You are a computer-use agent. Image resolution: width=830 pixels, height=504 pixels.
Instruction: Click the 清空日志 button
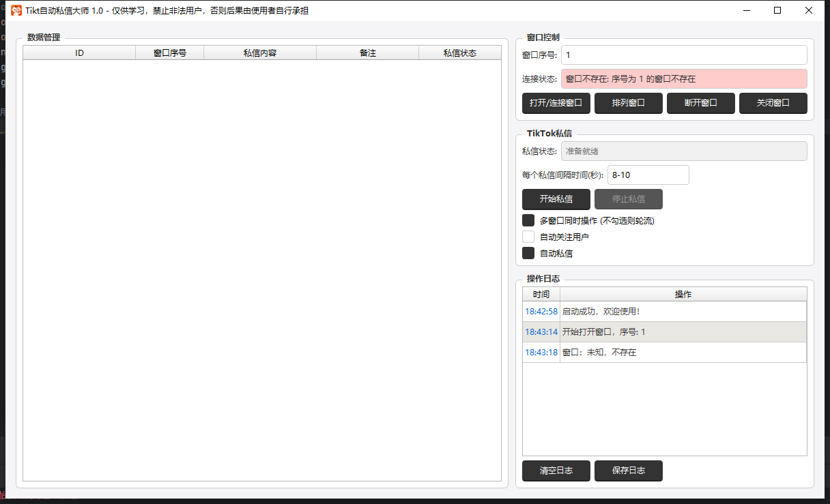click(x=556, y=471)
